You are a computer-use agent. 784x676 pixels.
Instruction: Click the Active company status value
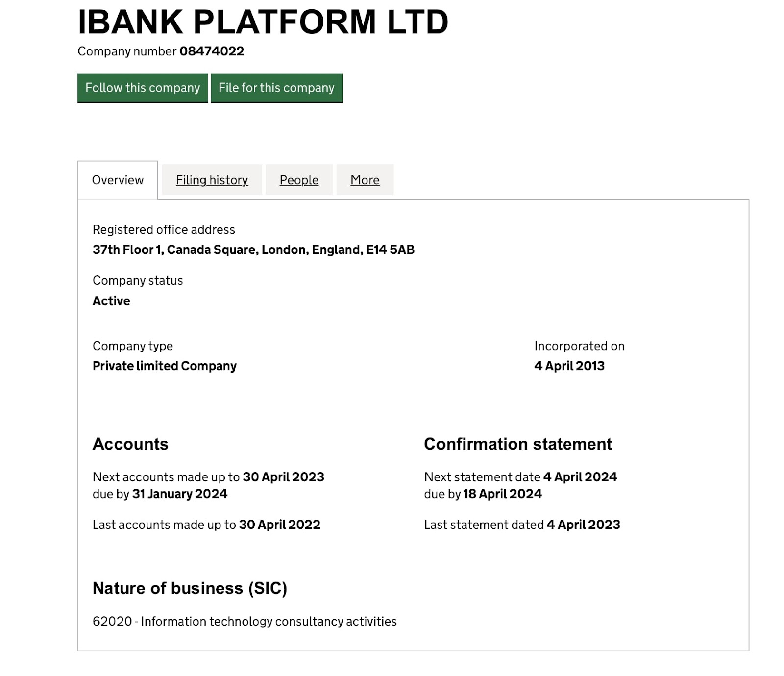point(111,301)
